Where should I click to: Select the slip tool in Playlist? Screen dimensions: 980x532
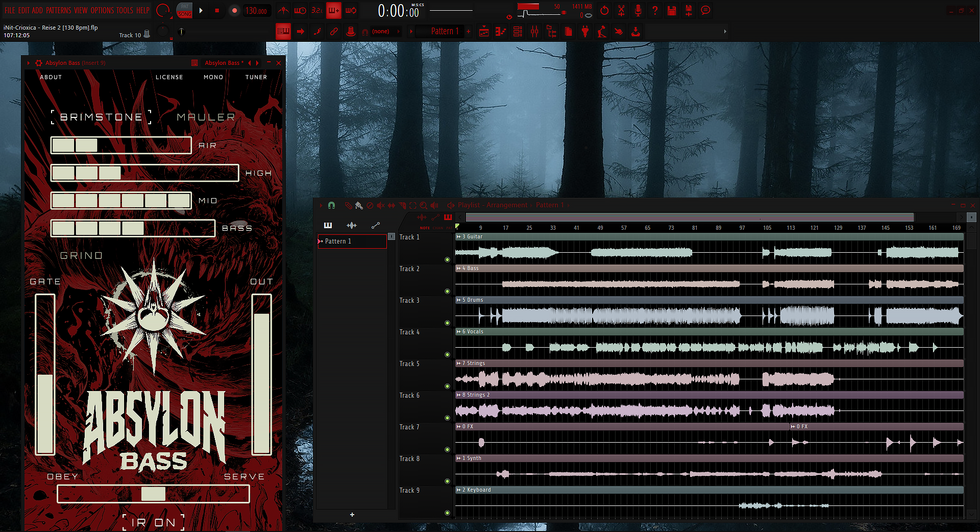[391, 205]
